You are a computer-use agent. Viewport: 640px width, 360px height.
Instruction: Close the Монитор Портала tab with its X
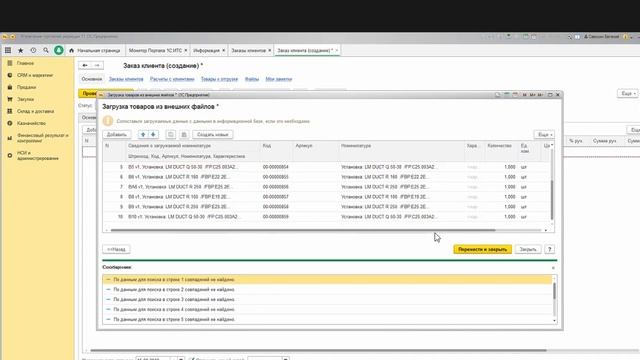(186, 50)
